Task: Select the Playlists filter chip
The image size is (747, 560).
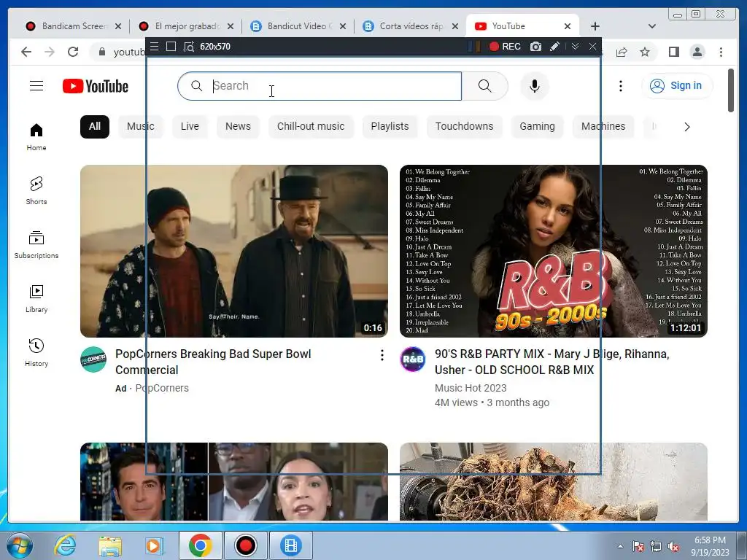Action: point(390,127)
